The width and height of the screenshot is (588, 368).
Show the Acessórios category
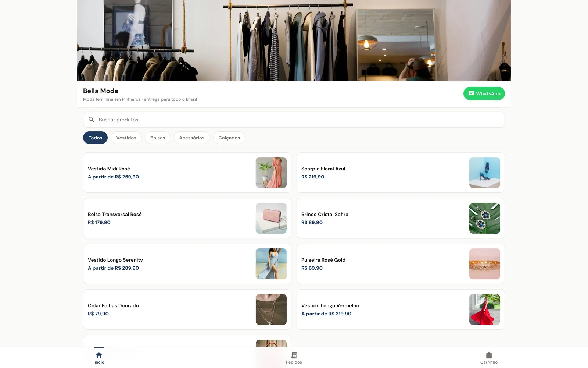click(192, 138)
